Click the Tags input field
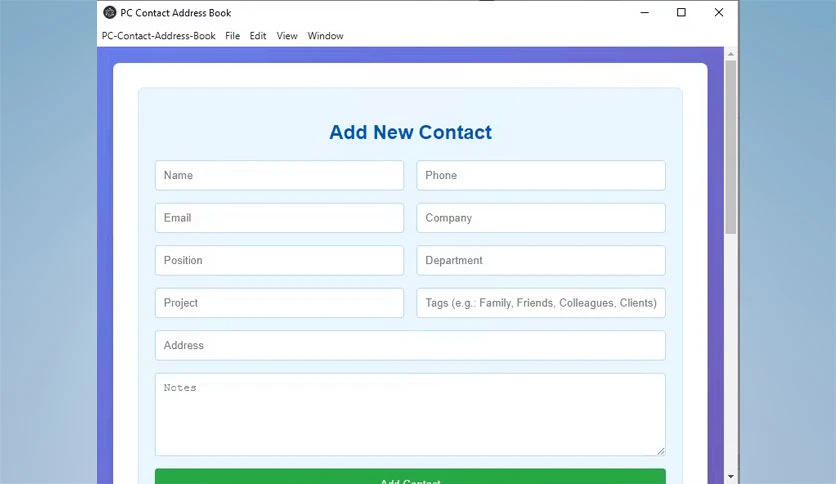 coord(541,303)
